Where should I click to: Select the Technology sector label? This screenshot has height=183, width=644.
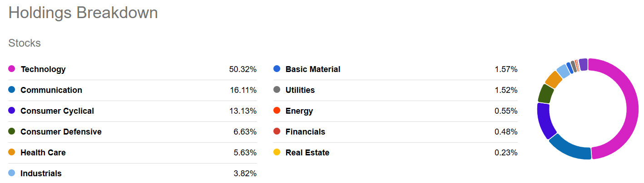click(x=43, y=69)
